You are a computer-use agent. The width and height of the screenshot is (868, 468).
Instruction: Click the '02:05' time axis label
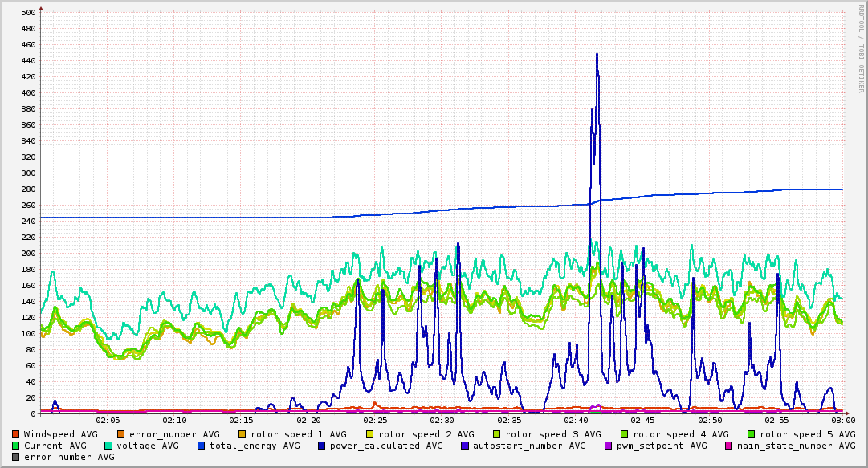tap(108, 421)
